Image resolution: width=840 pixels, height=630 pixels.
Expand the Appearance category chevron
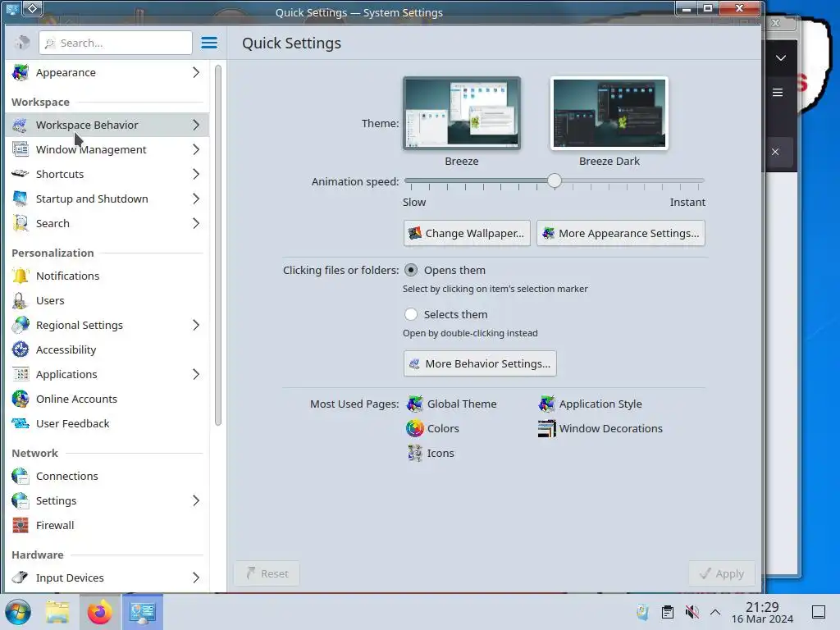point(196,72)
